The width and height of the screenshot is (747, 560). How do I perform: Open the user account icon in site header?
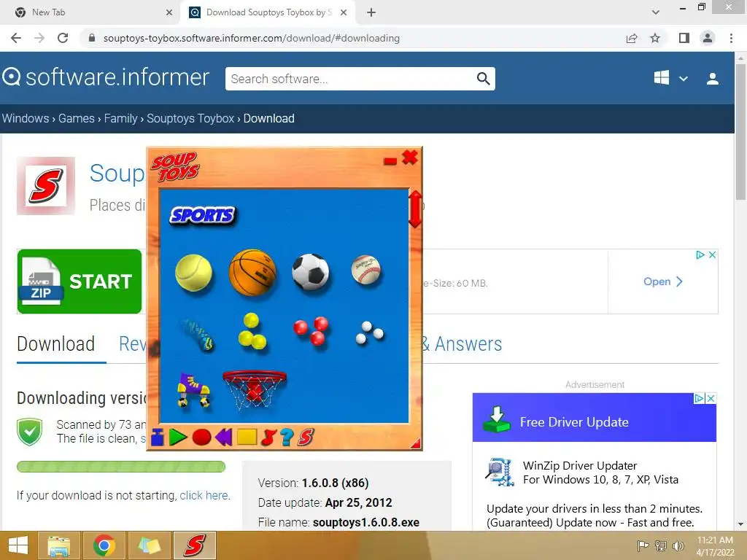[x=713, y=79]
